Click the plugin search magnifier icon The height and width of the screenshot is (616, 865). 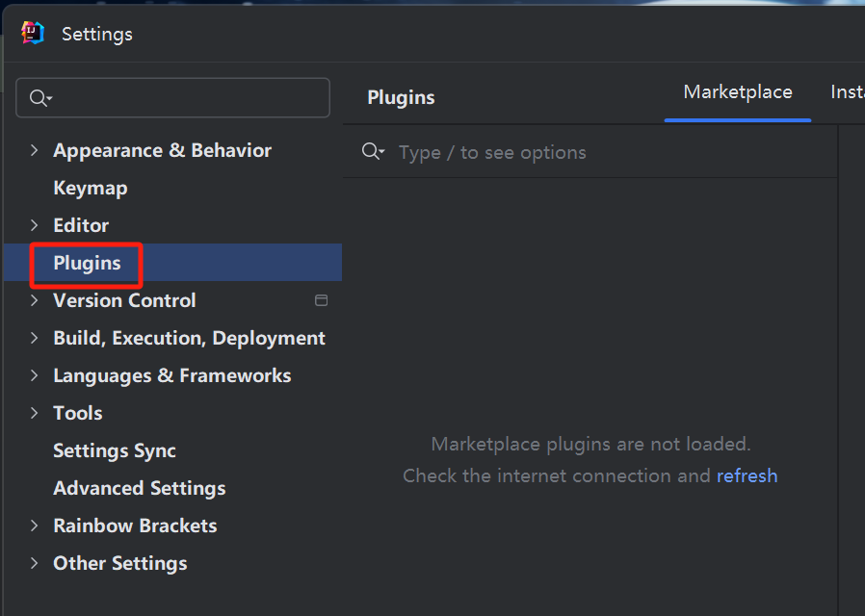[372, 152]
